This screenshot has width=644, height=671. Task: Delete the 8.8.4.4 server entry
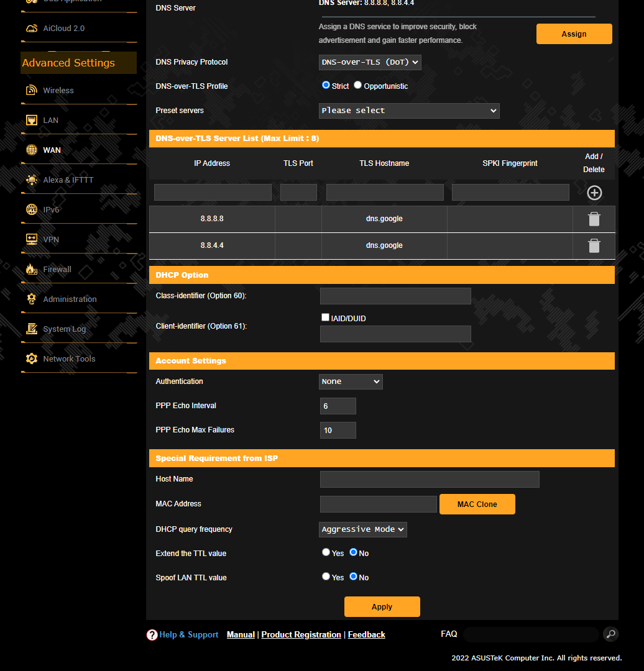[594, 245]
